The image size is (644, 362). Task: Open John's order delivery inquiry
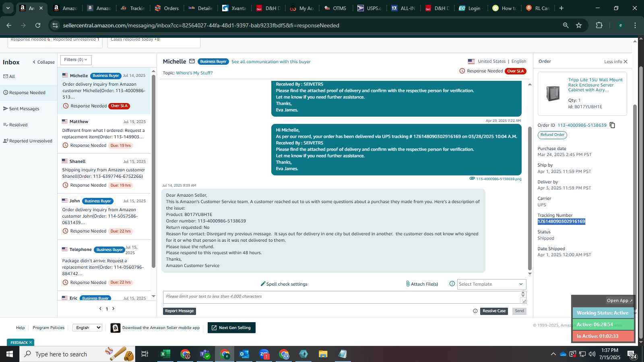pyautogui.click(x=104, y=216)
